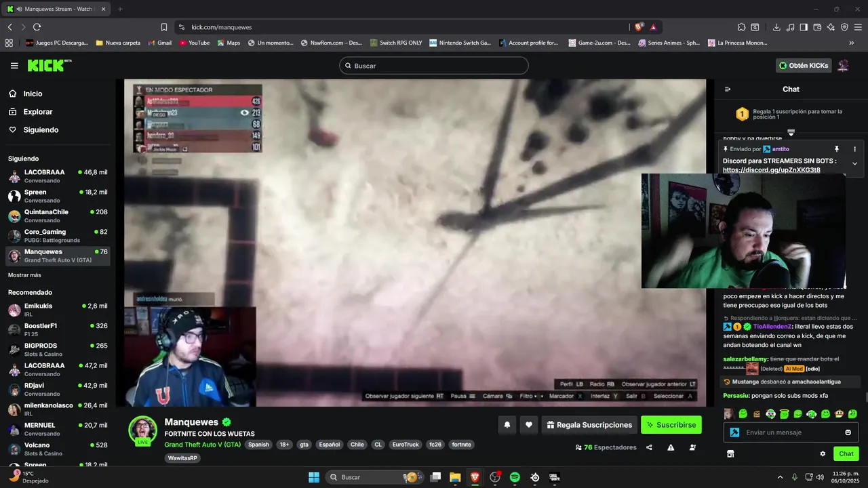Follow Manquewes with the heart button
The height and width of the screenshot is (488, 868).
coord(529,425)
